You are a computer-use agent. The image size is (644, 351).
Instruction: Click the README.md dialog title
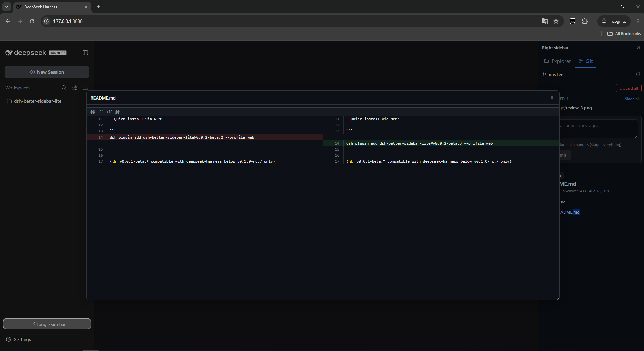click(x=103, y=98)
